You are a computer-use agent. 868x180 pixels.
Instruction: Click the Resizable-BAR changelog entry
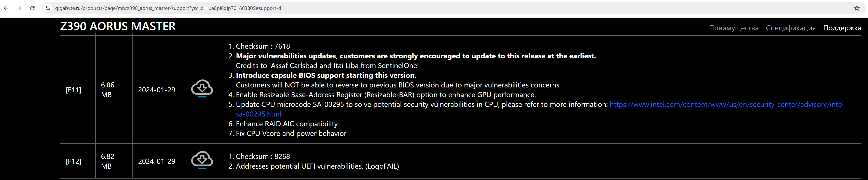385,95
